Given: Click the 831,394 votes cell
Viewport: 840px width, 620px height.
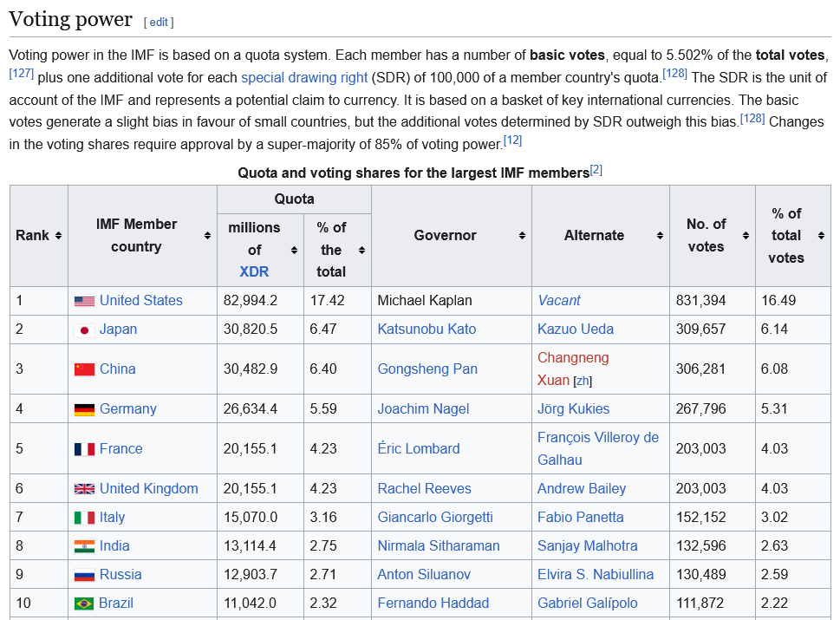Looking at the screenshot, I should point(712,300).
